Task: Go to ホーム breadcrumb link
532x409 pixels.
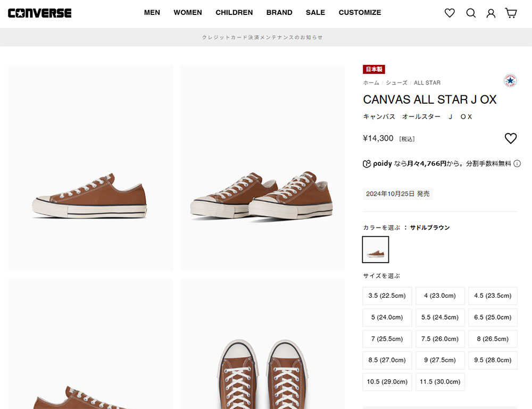Action: click(x=371, y=83)
